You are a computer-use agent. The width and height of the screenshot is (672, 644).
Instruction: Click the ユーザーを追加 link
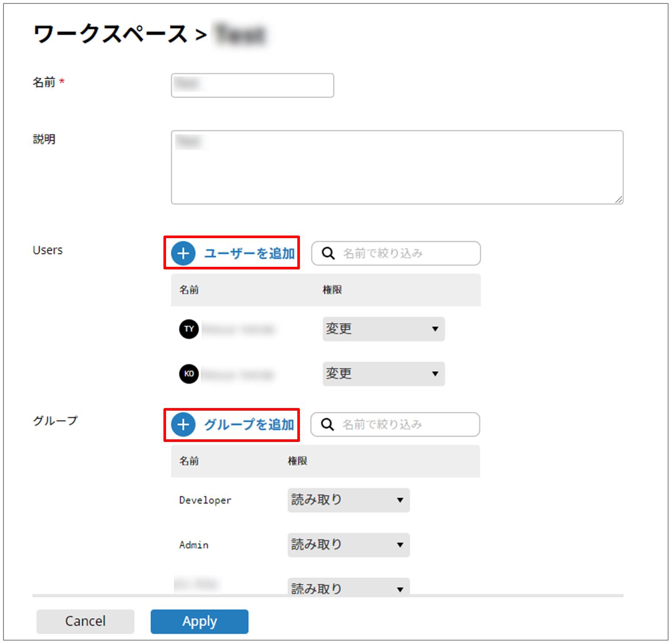click(x=250, y=253)
